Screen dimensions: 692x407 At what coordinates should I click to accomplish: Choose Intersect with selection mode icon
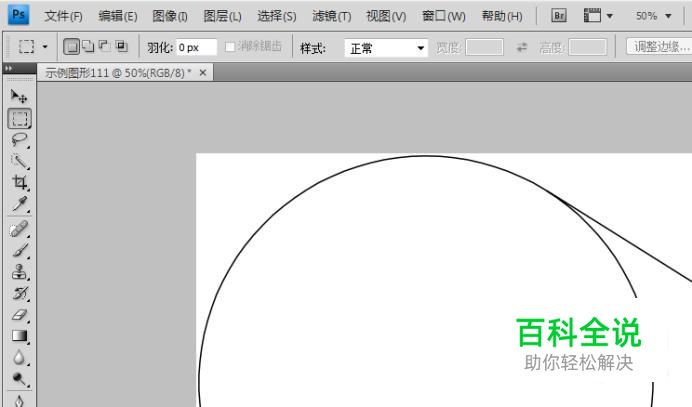pyautogui.click(x=121, y=46)
